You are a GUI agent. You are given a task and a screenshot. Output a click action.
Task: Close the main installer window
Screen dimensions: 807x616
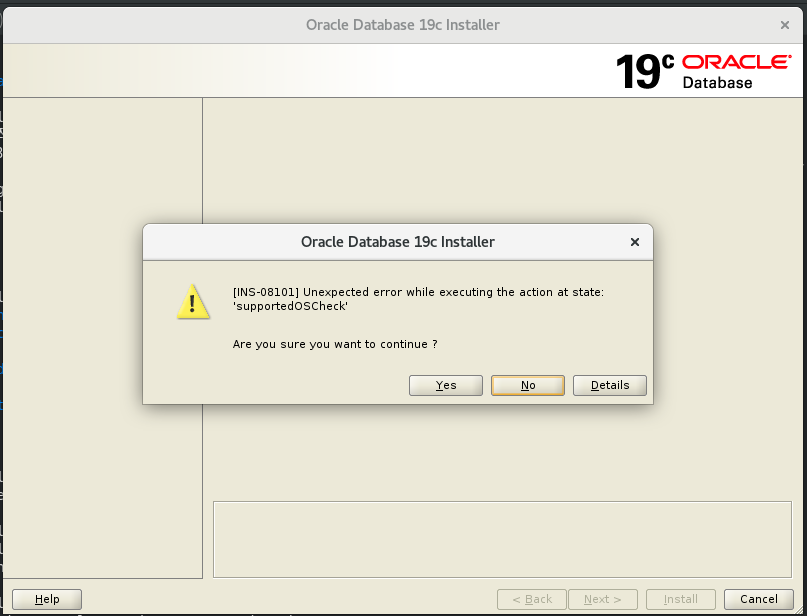coord(785,25)
